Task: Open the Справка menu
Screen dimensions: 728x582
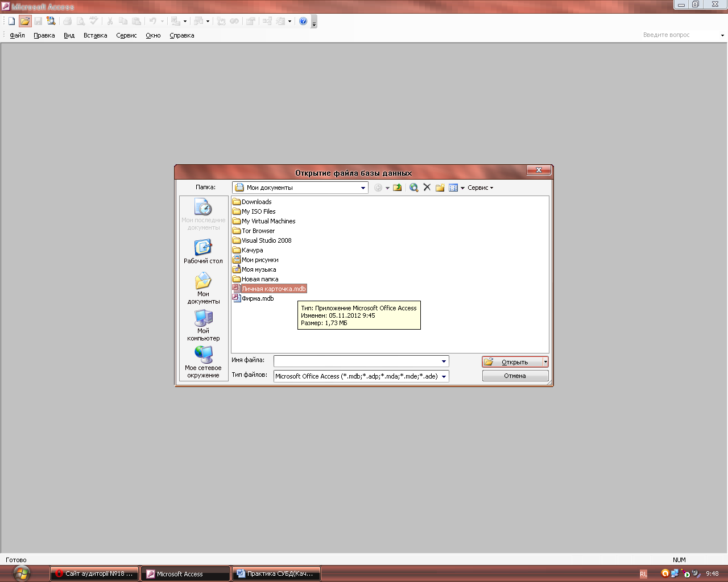Action: click(182, 35)
